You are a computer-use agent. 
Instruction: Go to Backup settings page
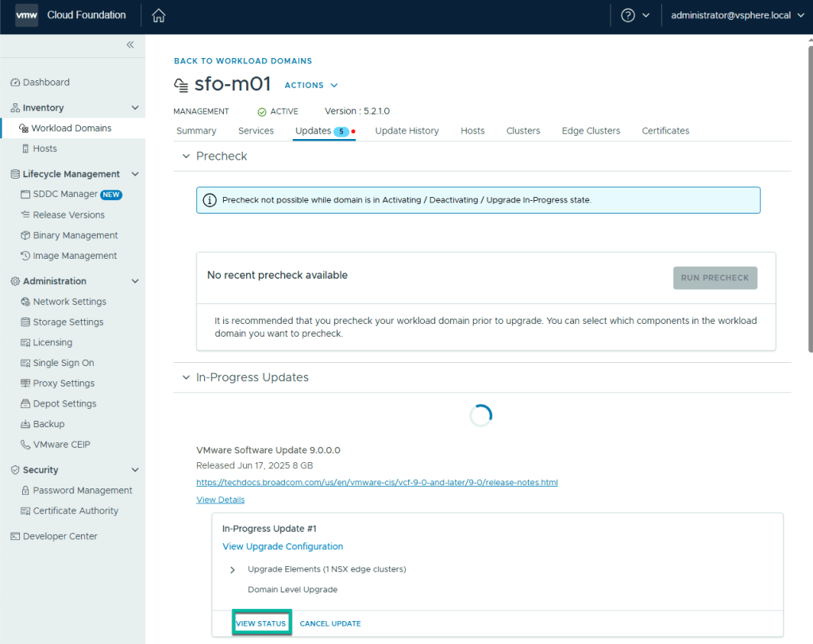48,424
